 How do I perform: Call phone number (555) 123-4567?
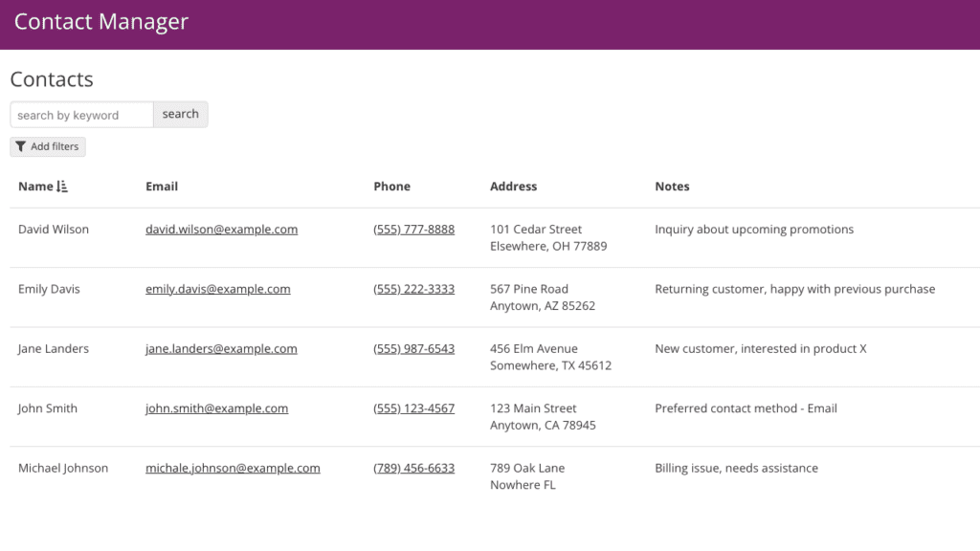tap(413, 408)
